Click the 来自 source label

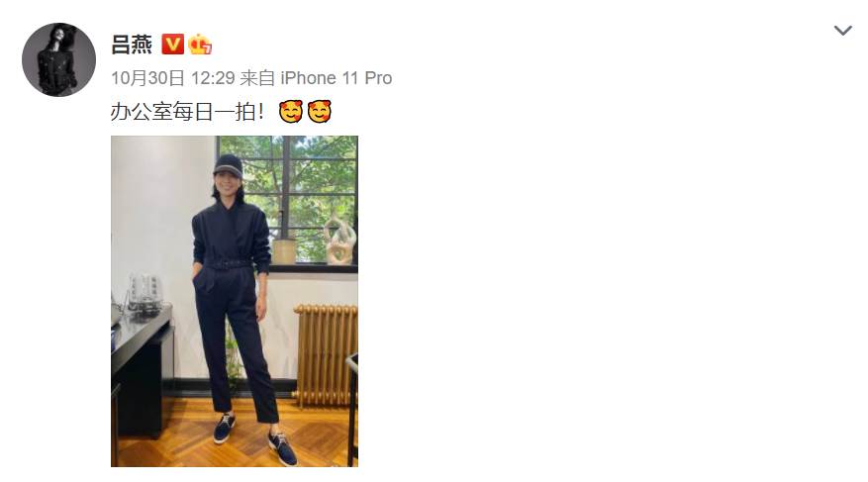pyautogui.click(x=257, y=78)
